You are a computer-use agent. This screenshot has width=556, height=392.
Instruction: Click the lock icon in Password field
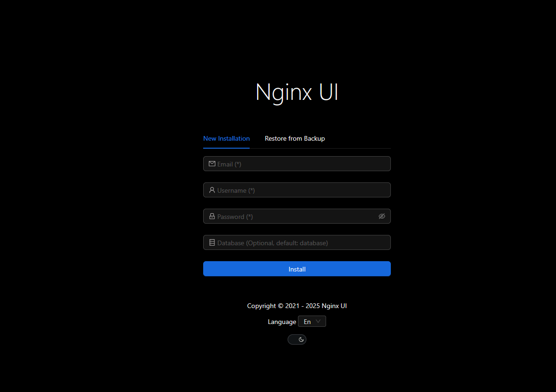(x=212, y=216)
